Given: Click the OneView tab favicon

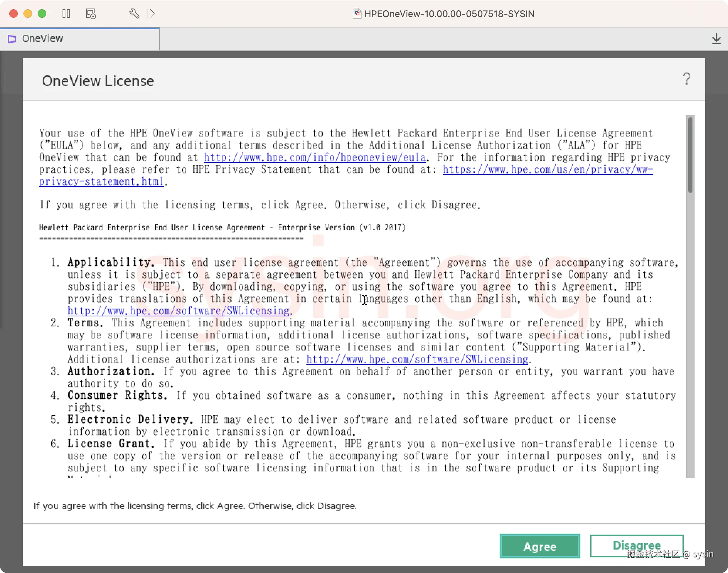Looking at the screenshot, I should point(12,39).
